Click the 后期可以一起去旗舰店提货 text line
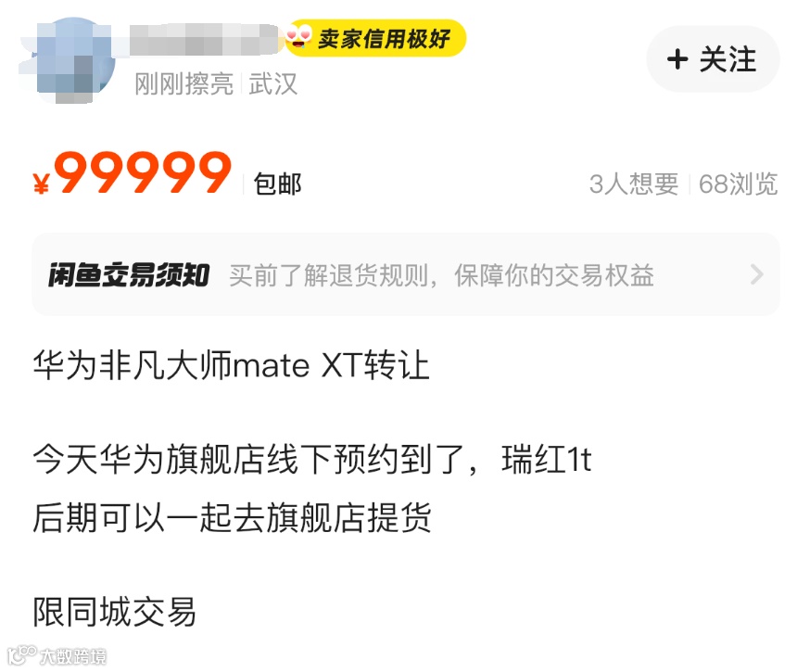Viewport: 810px width, 672px height. (232, 517)
